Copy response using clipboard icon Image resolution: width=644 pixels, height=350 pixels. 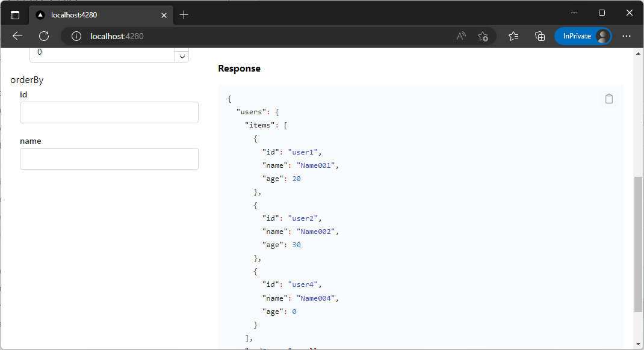608,99
